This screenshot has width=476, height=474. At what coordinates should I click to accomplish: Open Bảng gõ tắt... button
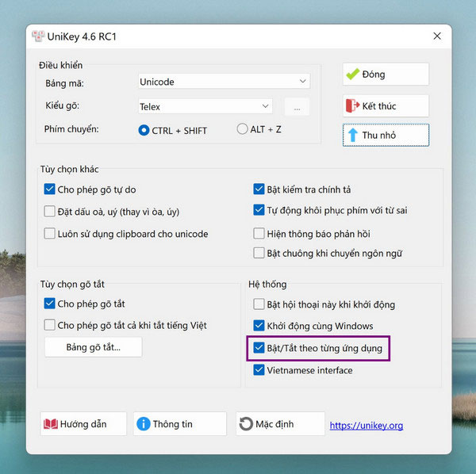(93, 347)
